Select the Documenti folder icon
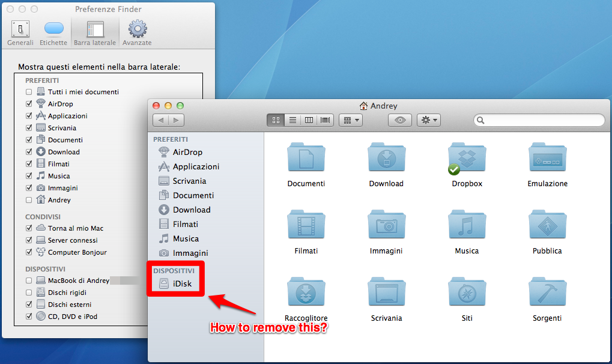612x364 pixels. click(x=306, y=157)
